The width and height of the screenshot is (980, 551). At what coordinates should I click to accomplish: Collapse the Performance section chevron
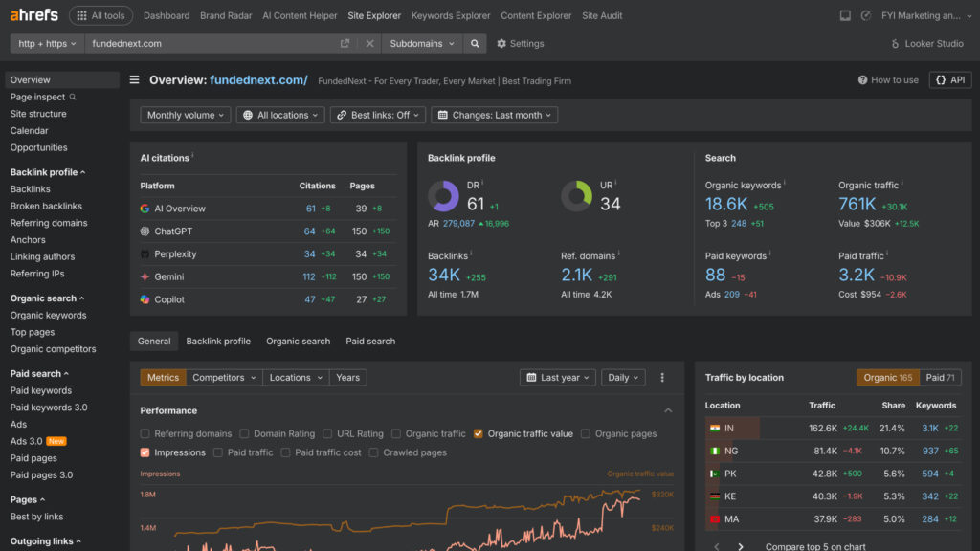(668, 410)
